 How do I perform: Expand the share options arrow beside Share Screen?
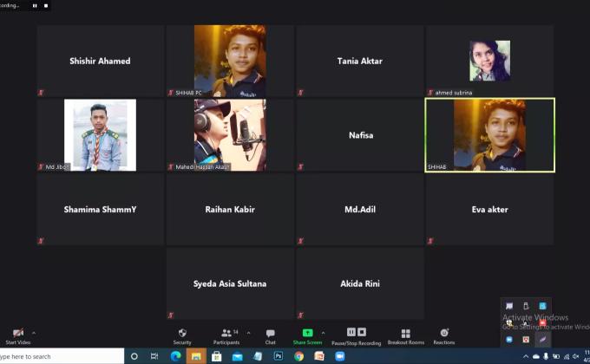pos(324,333)
